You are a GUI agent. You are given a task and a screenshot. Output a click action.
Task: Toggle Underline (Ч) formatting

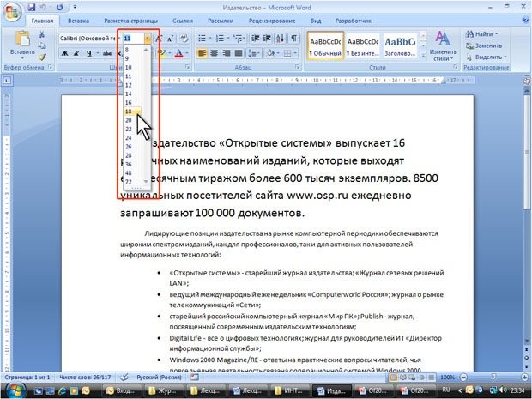click(x=89, y=53)
